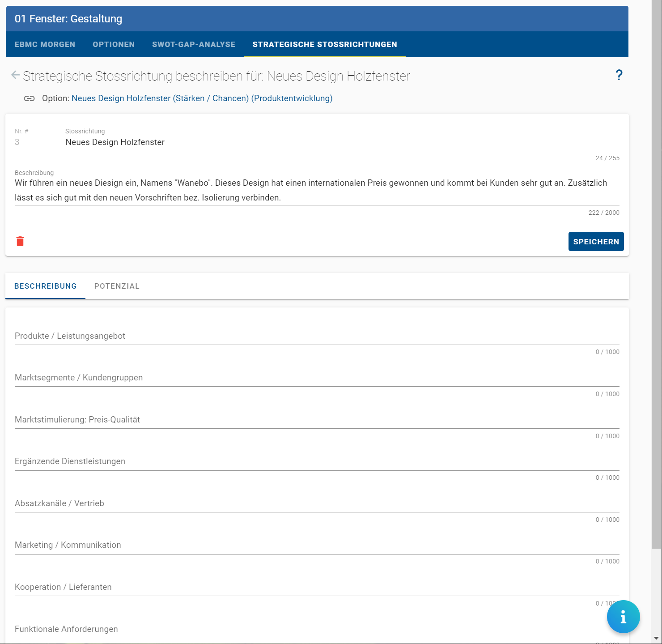Click the SPEICHERN button
Image resolution: width=662 pixels, height=644 pixels.
tap(596, 242)
